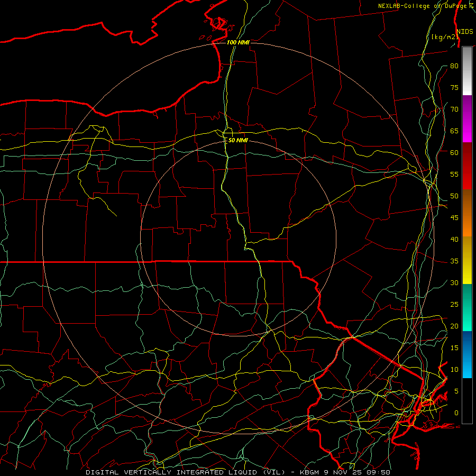Select the gray-white segment of the color bar

467,71
